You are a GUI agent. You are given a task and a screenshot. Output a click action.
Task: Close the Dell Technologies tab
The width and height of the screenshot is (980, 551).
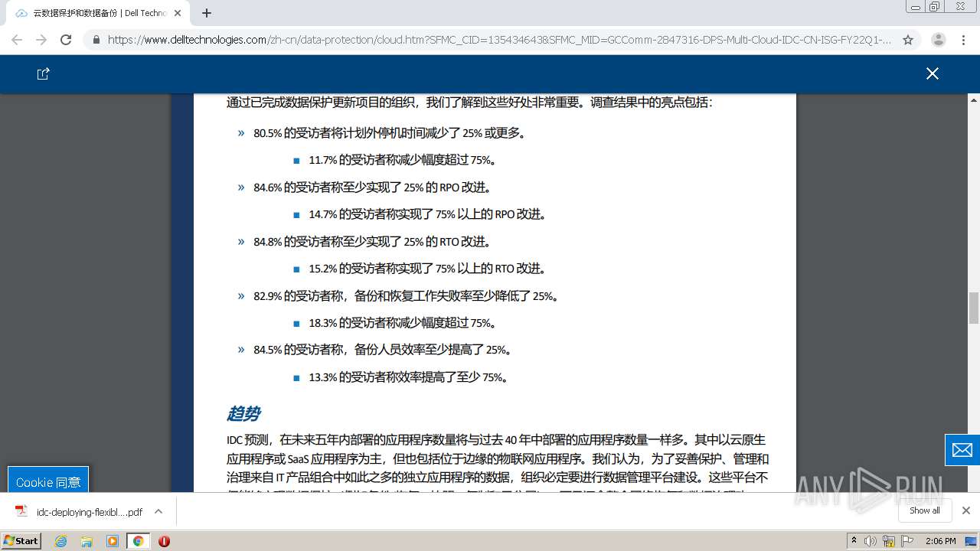[x=178, y=13]
